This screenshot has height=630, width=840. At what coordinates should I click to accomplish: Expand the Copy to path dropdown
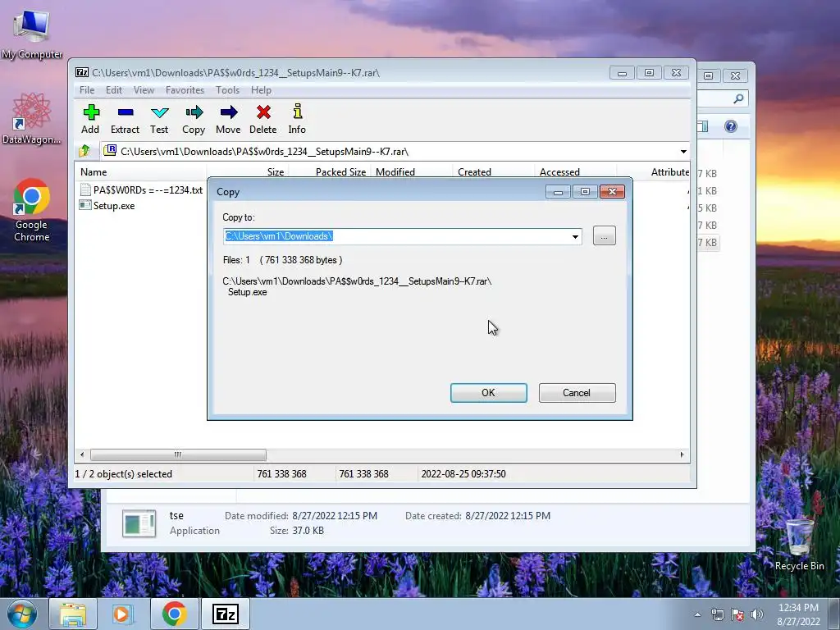click(x=575, y=236)
